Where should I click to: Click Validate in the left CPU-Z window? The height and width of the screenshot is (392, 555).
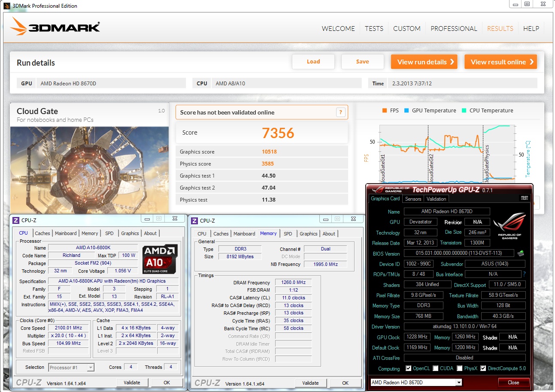132,383
